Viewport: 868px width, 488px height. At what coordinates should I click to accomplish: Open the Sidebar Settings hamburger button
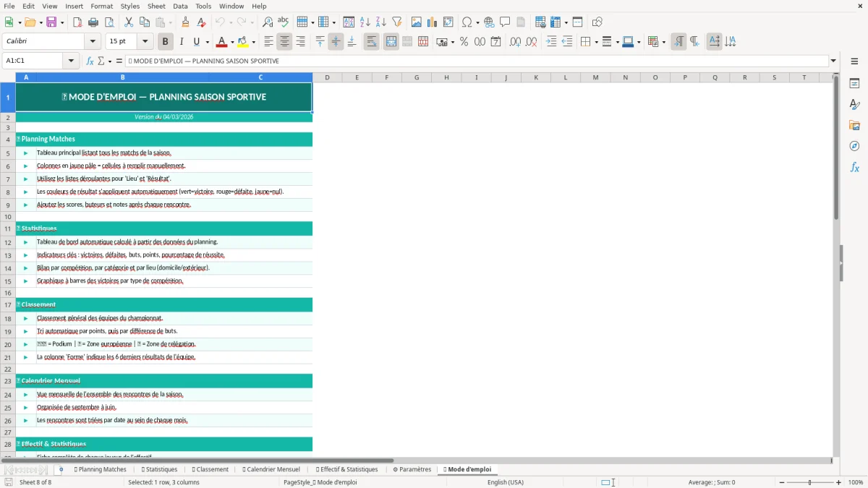pos(854,61)
